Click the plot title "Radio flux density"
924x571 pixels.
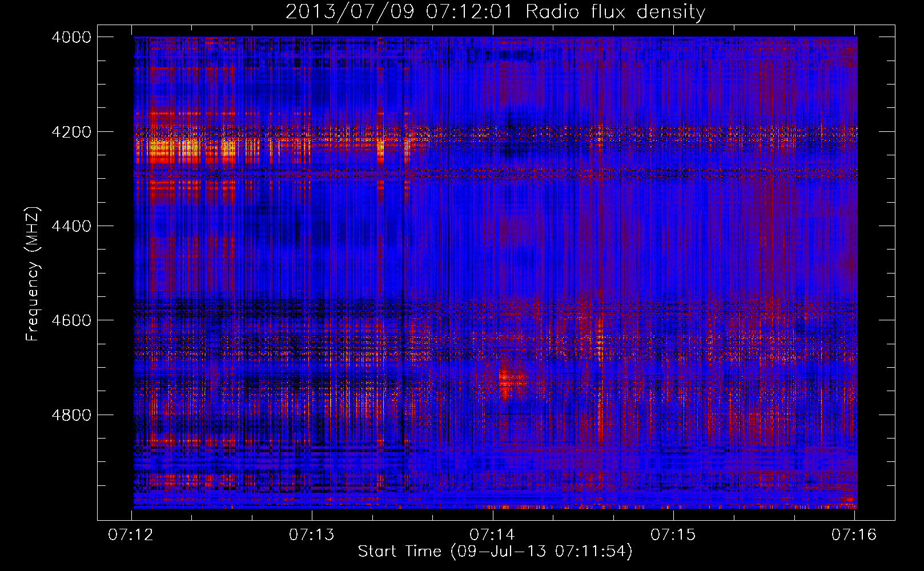click(x=615, y=12)
